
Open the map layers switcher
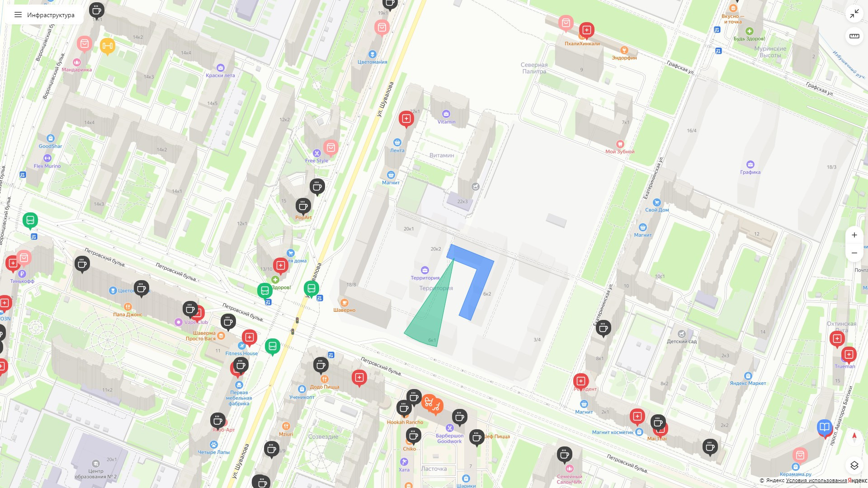pos(854,465)
